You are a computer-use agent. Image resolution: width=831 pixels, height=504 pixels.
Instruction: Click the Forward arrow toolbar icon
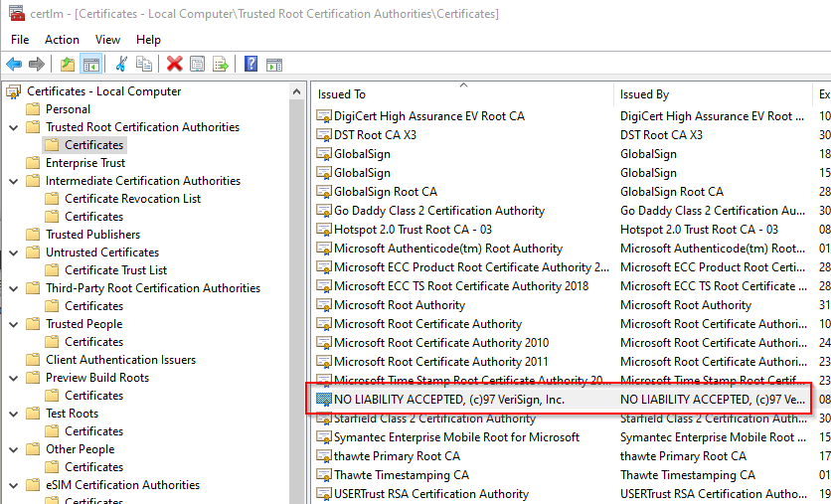(x=37, y=65)
